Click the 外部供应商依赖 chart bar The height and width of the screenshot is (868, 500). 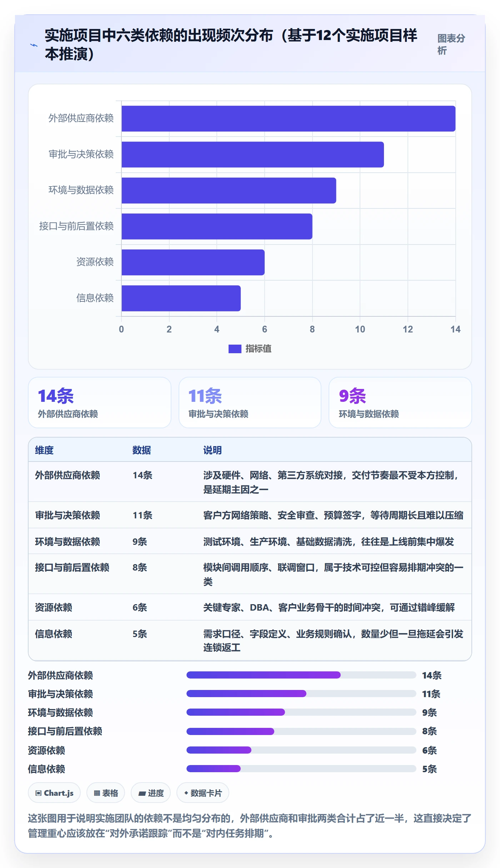pyautogui.click(x=288, y=119)
